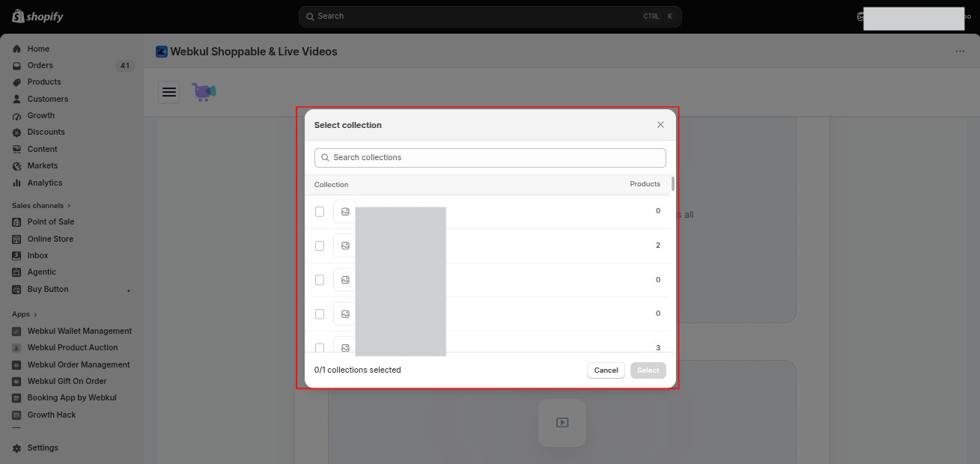Check the collection with 2 products

[x=320, y=245]
